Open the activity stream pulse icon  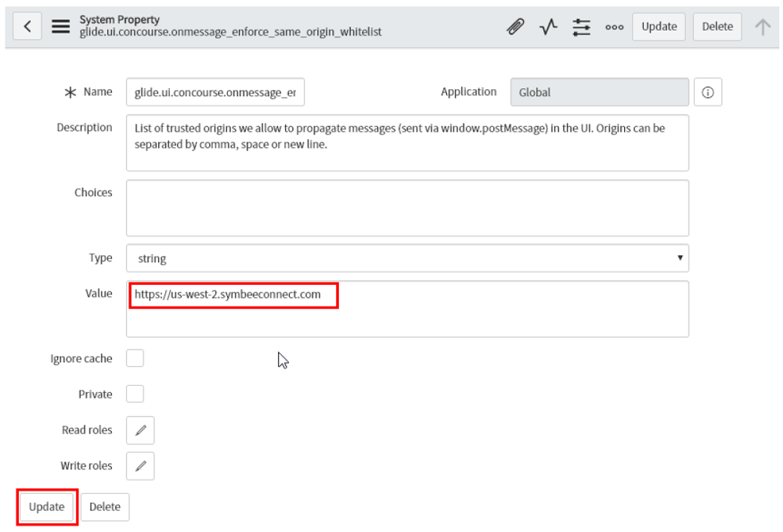point(548,27)
